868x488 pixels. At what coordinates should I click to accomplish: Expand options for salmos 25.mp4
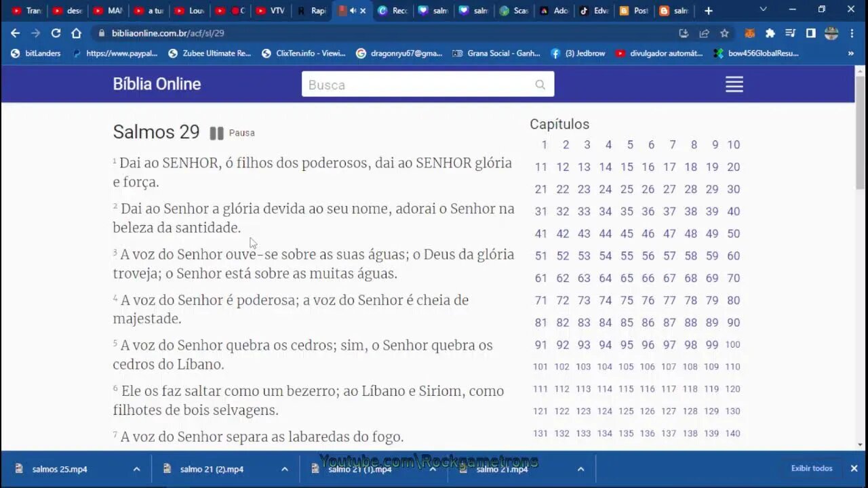point(136,469)
